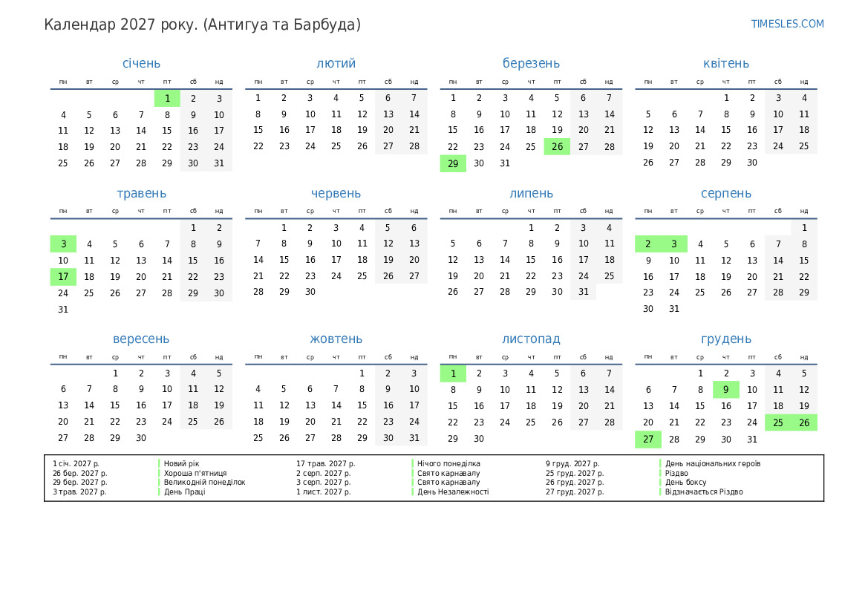Click legend entry 'Різдво'
Image resolution: width=868 pixels, height=614 pixels.
point(676,474)
